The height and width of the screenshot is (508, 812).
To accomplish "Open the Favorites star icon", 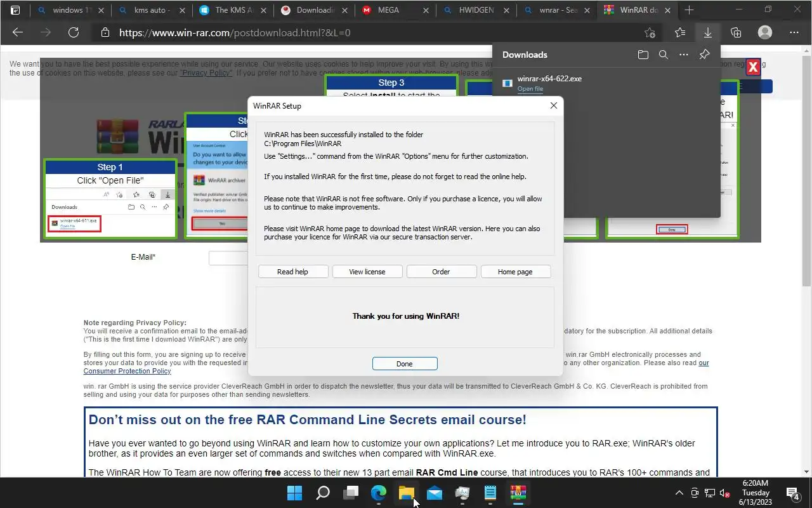I will [680, 32].
